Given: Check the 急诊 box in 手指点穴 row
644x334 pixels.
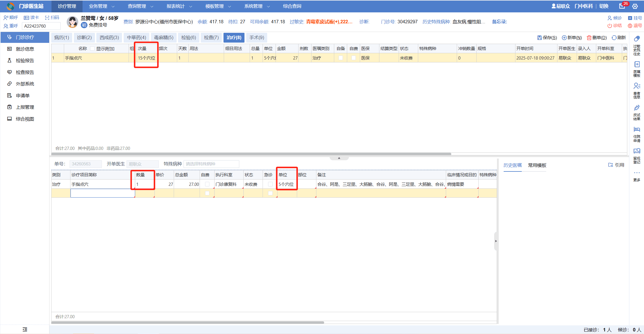Looking at the screenshot, I should 270,184.
